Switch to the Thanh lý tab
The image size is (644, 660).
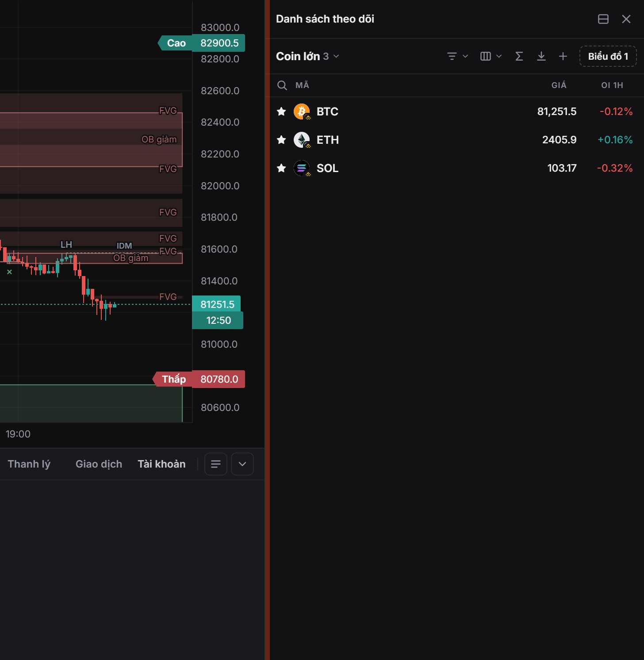(29, 464)
